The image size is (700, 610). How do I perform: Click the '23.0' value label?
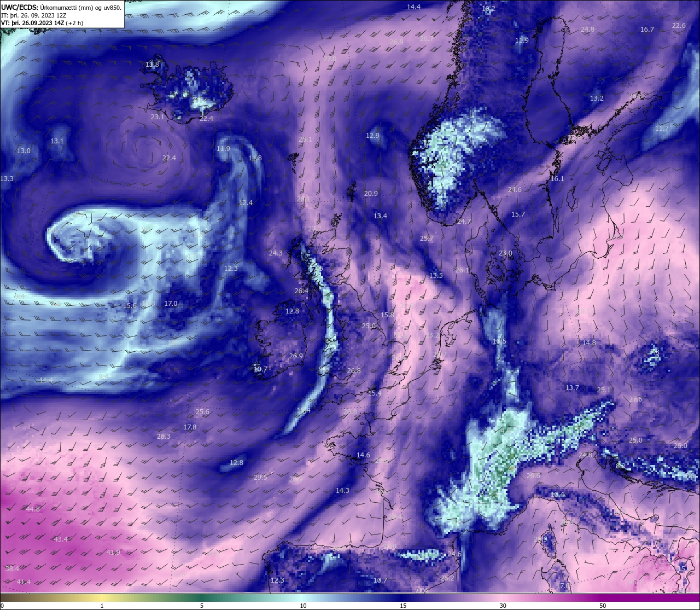click(x=505, y=253)
